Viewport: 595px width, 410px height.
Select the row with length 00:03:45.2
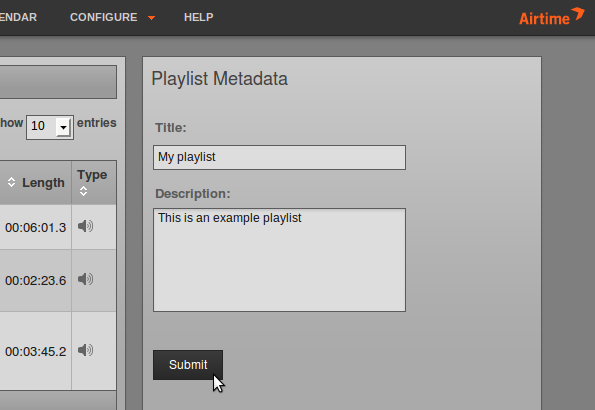pos(58,351)
